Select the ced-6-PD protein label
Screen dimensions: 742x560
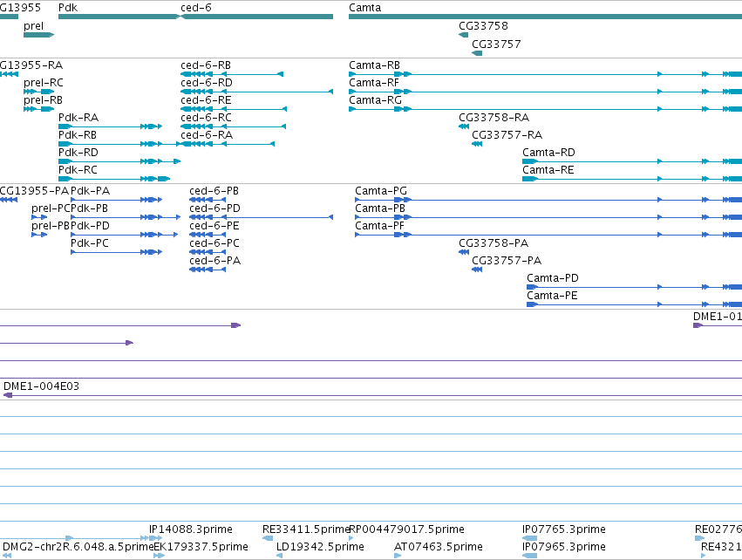pyautogui.click(x=214, y=208)
